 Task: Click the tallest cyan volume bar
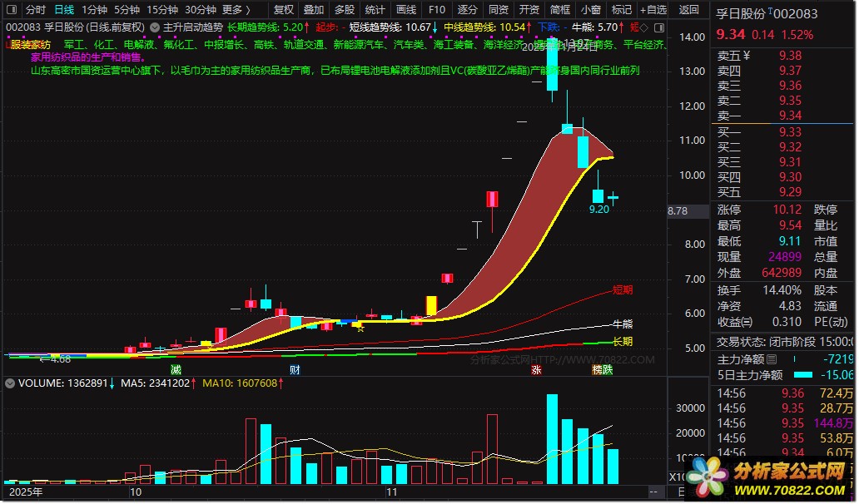tap(552, 439)
